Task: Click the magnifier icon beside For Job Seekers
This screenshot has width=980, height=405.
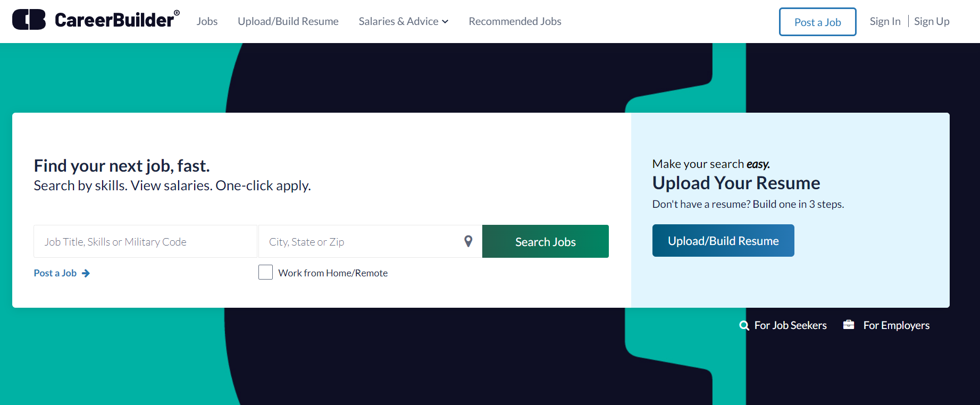Action: click(744, 325)
